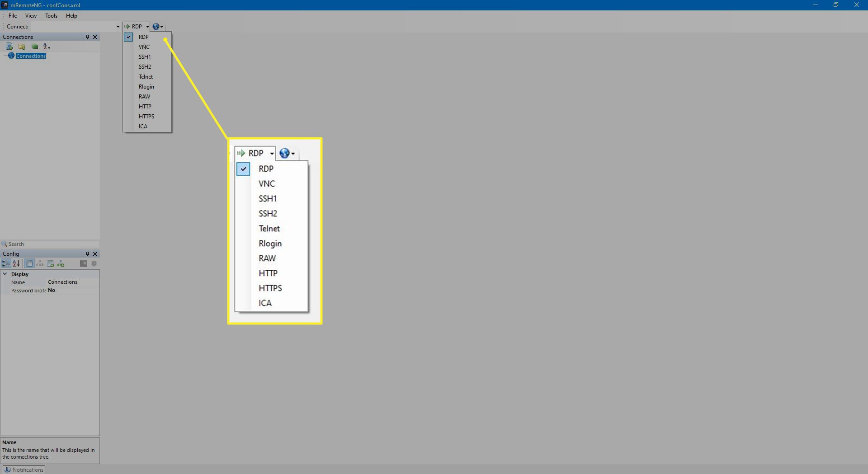Choose SSH1 from the protocol list
This screenshot has width=868, height=474.
pos(147,57)
